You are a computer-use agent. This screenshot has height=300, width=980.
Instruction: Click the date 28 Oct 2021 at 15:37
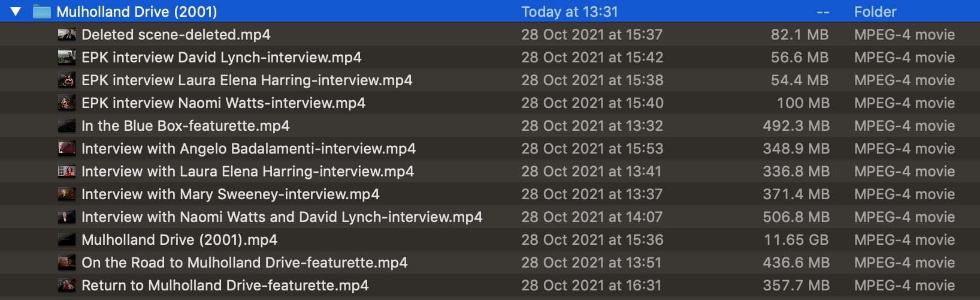coord(592,34)
